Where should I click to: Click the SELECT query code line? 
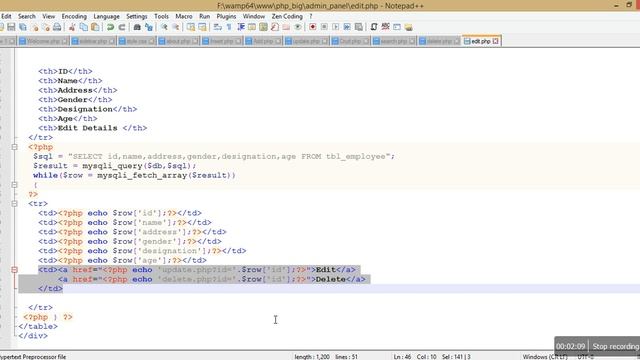[x=214, y=156]
